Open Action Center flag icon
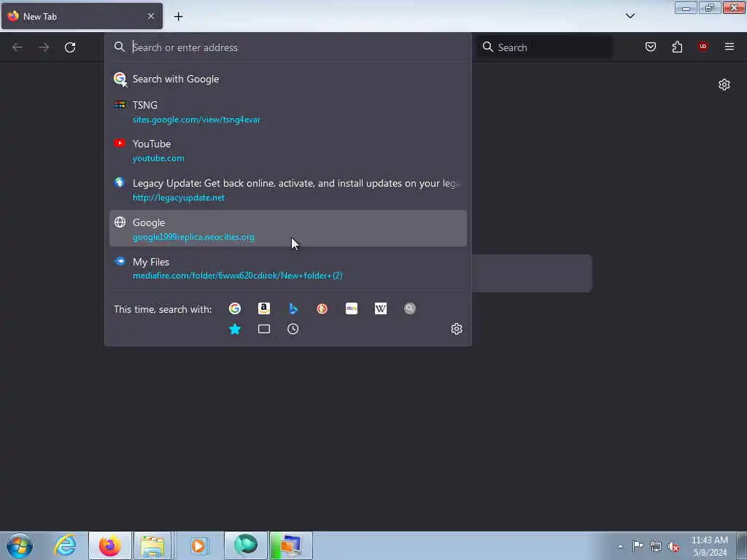The image size is (747, 560). click(x=638, y=546)
